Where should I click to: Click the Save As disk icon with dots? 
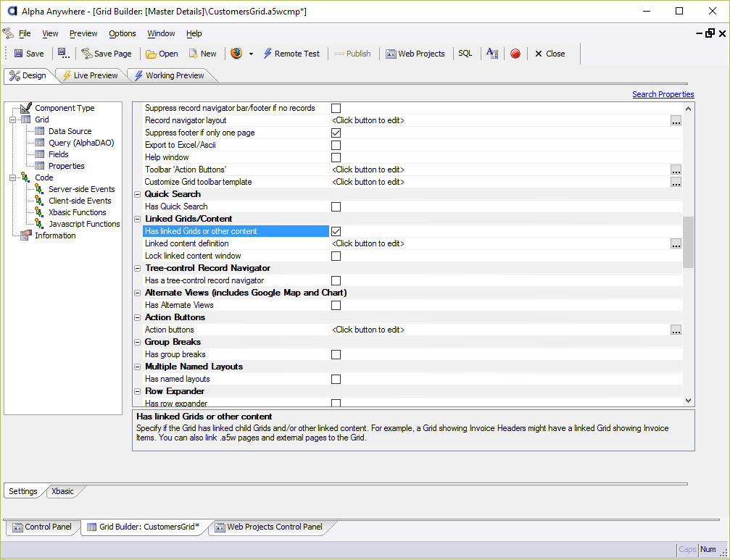pos(63,54)
